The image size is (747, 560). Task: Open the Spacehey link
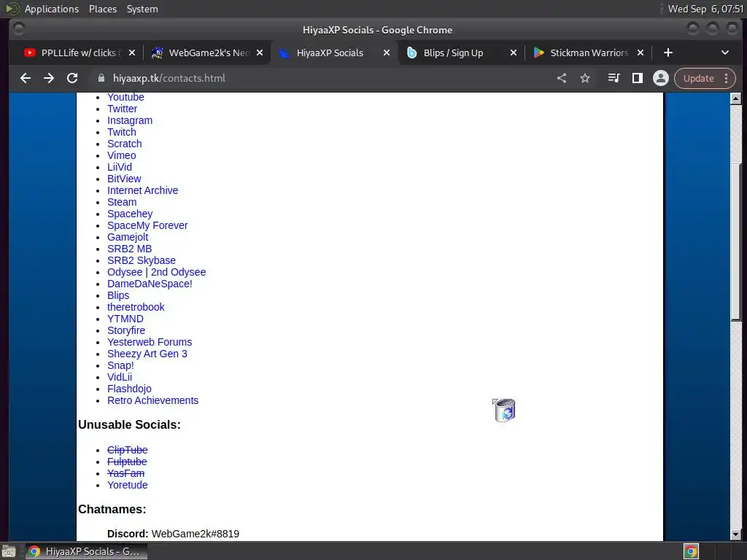130,214
